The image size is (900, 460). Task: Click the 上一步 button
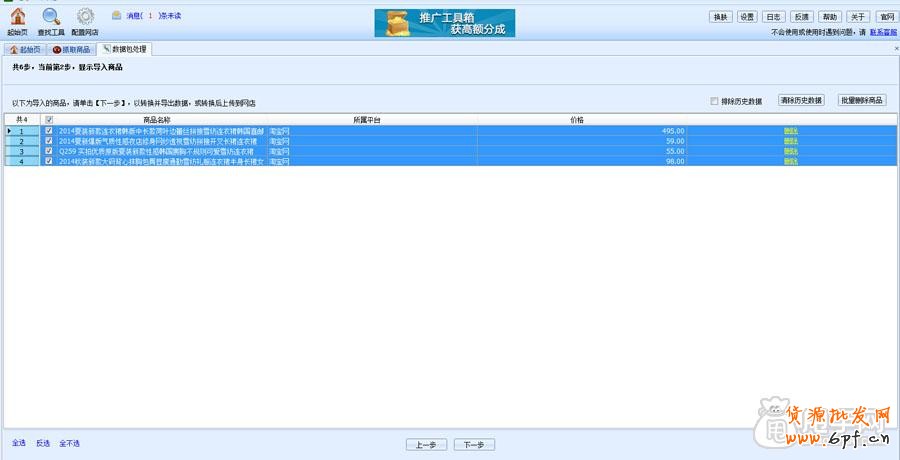[x=426, y=444]
